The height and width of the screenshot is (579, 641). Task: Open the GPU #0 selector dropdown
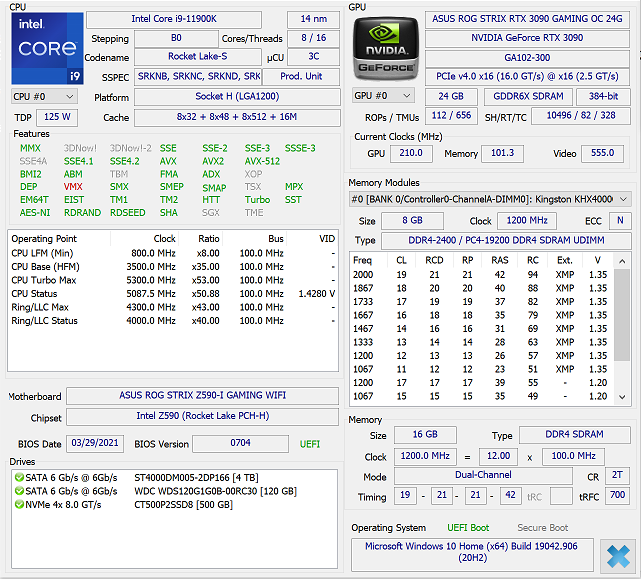point(383,96)
